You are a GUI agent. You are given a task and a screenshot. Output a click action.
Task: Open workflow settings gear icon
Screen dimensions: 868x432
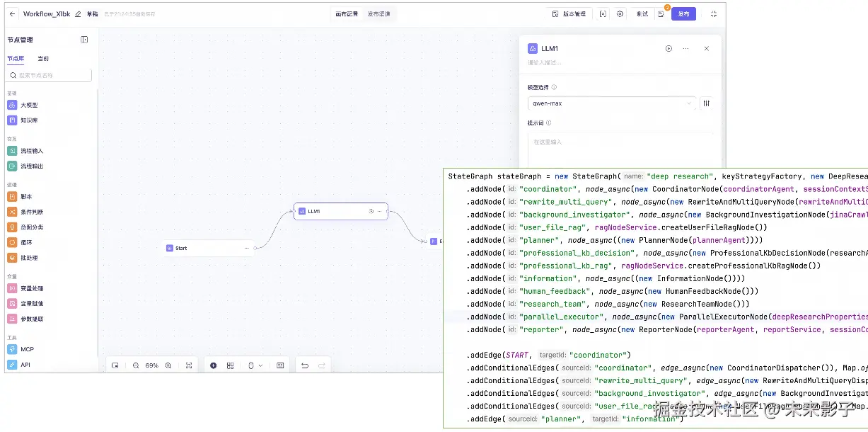[x=620, y=14]
